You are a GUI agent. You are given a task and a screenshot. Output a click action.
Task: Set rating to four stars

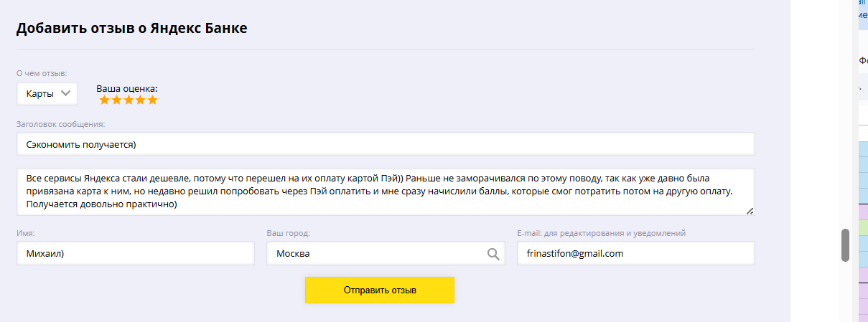click(x=140, y=100)
